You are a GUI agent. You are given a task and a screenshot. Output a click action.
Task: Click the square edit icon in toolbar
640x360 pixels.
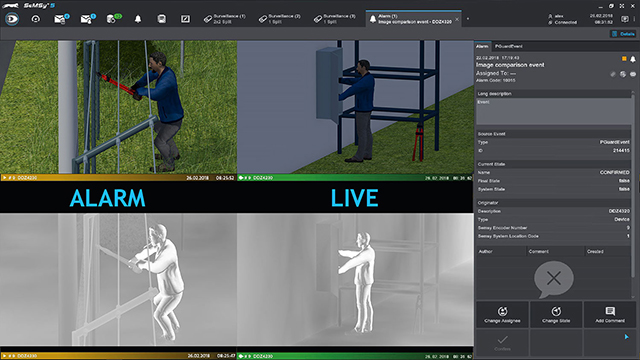185,19
